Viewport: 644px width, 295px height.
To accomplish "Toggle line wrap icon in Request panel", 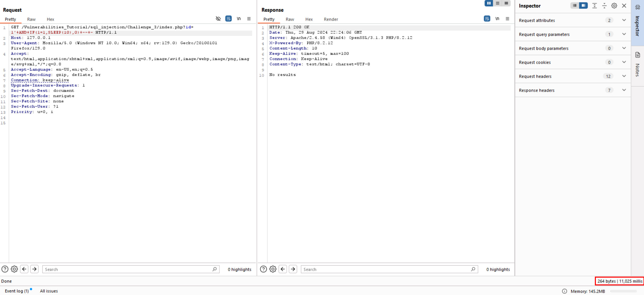I will click(229, 19).
